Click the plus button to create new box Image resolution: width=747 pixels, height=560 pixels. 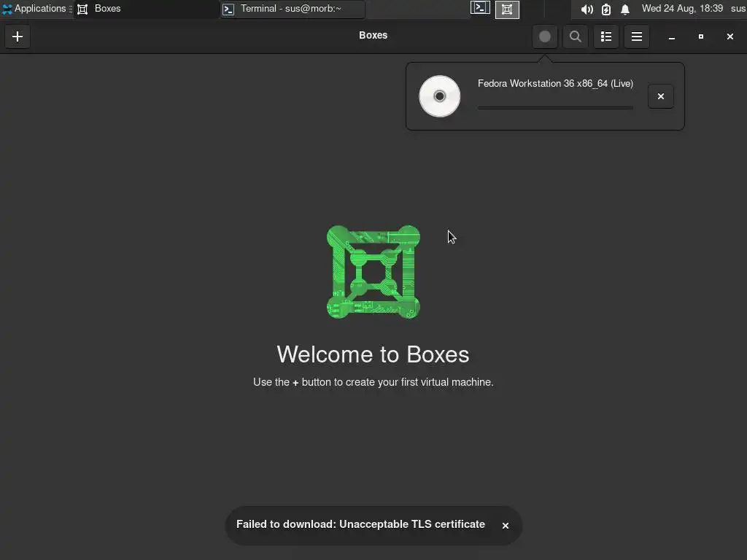click(18, 36)
